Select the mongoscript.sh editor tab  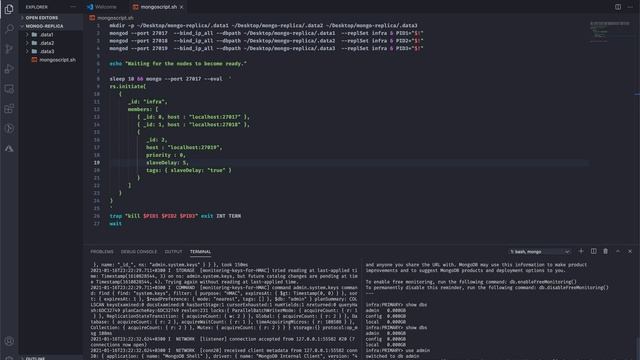158,7
